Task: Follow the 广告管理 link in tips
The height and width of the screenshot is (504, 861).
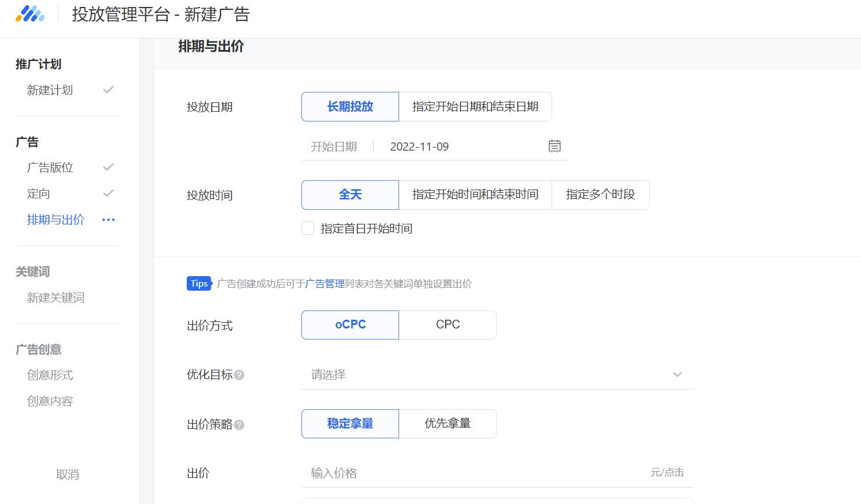Action: (325, 284)
